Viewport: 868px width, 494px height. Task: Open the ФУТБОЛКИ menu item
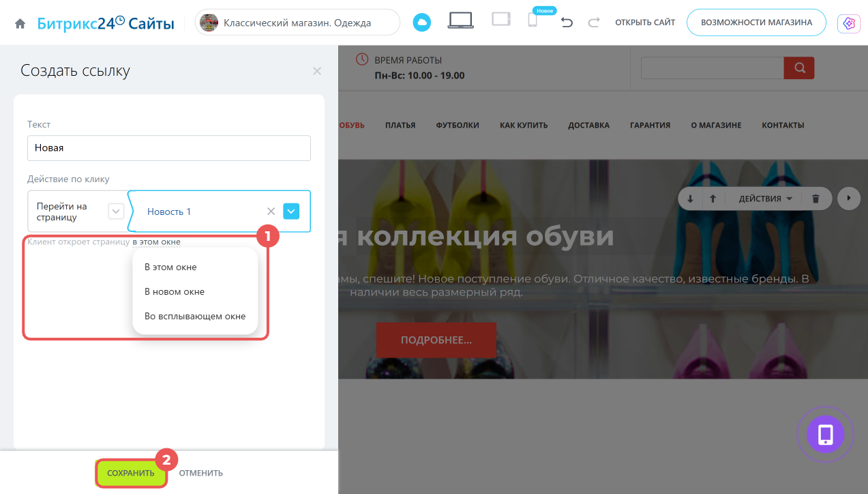(x=458, y=125)
